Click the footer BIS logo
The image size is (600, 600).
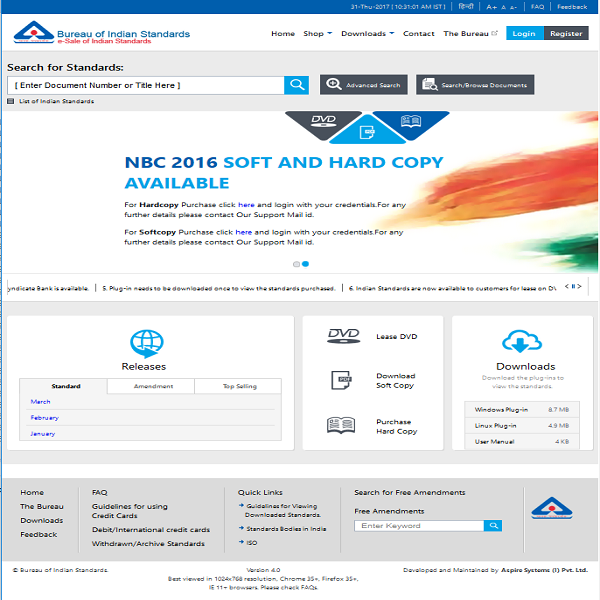[552, 508]
